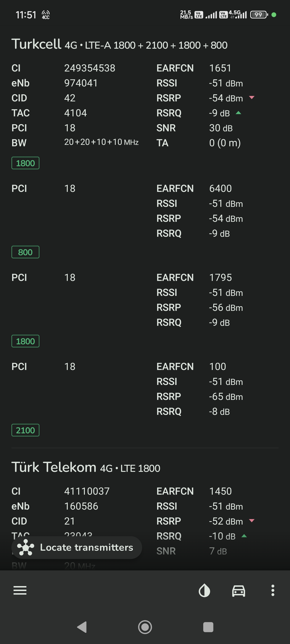Open recent apps with the square button
The height and width of the screenshot is (644, 290).
point(208,627)
